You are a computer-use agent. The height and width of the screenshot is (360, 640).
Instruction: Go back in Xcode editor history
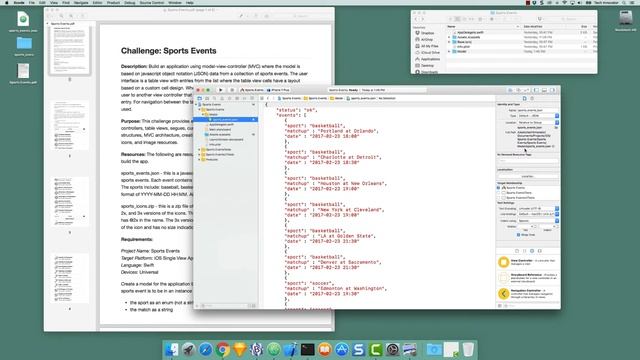[268, 98]
